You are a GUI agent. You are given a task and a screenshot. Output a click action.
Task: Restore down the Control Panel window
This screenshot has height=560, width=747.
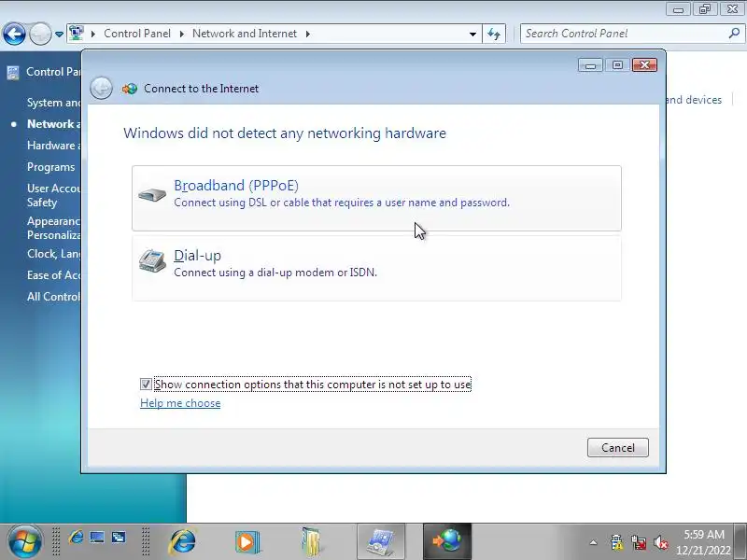coord(705,8)
